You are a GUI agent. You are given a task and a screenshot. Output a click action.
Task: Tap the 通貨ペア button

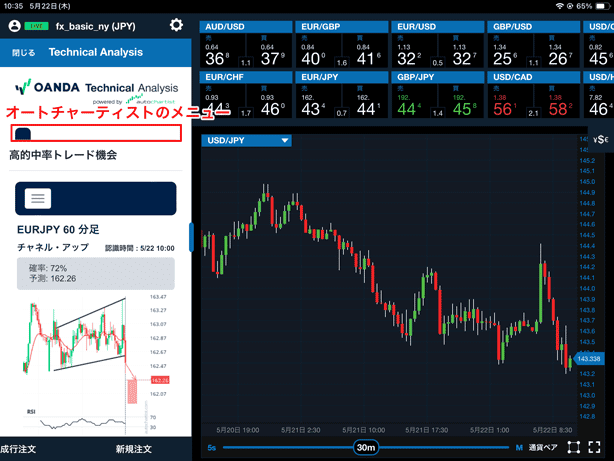pyautogui.click(x=543, y=447)
